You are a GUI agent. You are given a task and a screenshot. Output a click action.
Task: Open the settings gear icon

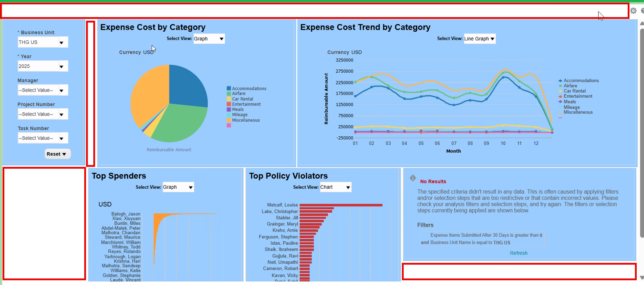(633, 11)
